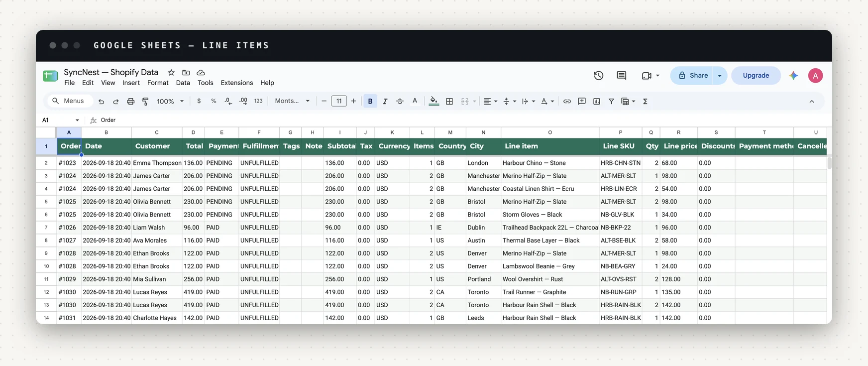
Task: Format as currency with dollar icon
Action: (x=199, y=101)
